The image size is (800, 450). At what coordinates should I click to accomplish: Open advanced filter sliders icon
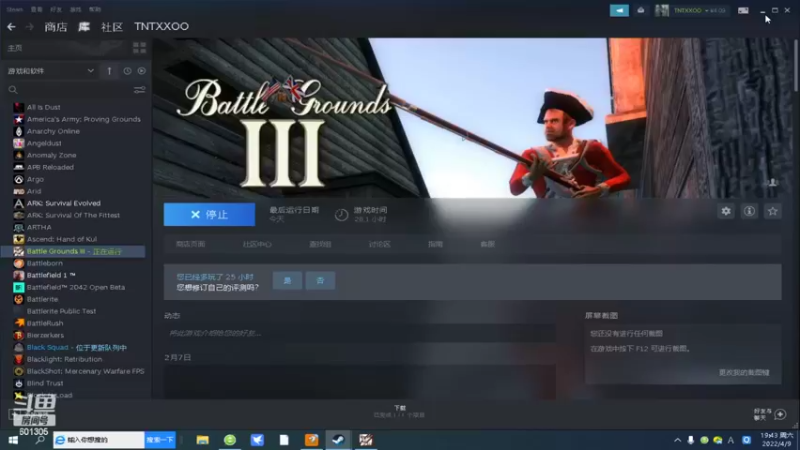(x=139, y=90)
